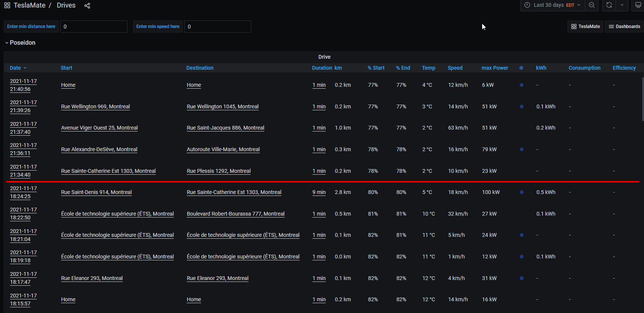Image resolution: width=644 pixels, height=313 pixels.
Task: Open start address Avenue Viger Ouest 25, Montreal
Action: pyautogui.click(x=99, y=128)
